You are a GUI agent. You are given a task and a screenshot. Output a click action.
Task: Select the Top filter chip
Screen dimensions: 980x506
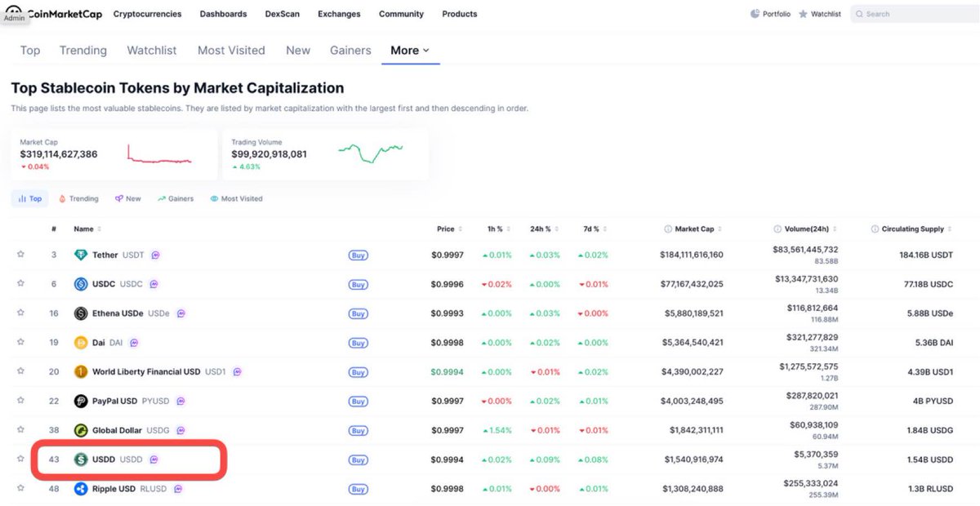(29, 198)
